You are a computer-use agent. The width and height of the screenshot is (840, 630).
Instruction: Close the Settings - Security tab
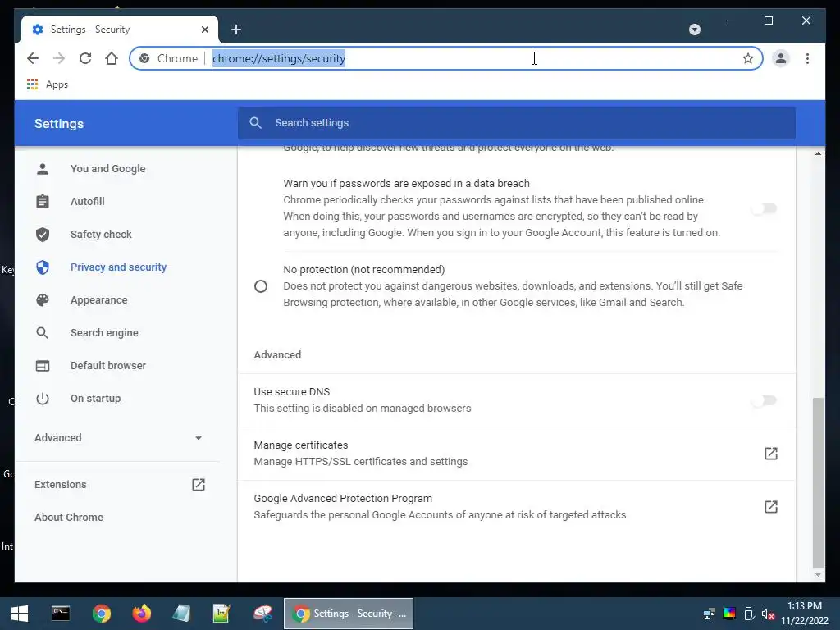[204, 30]
